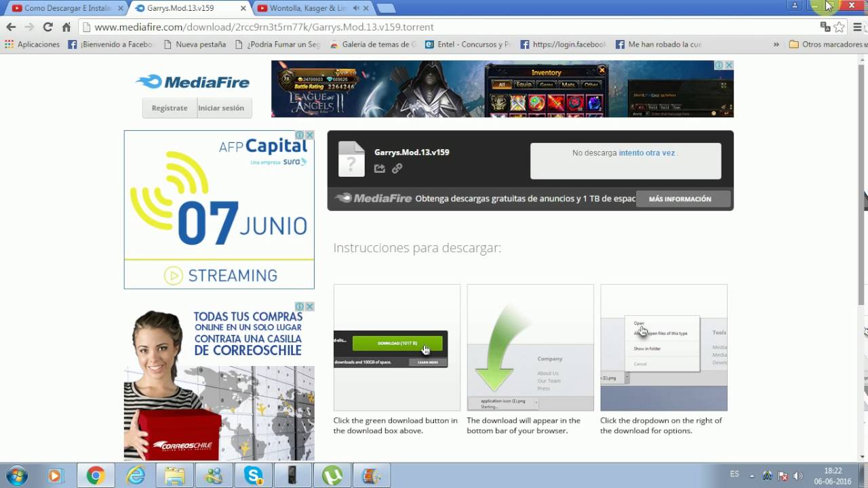Open https://login.facebook bookmark

[x=563, y=44]
